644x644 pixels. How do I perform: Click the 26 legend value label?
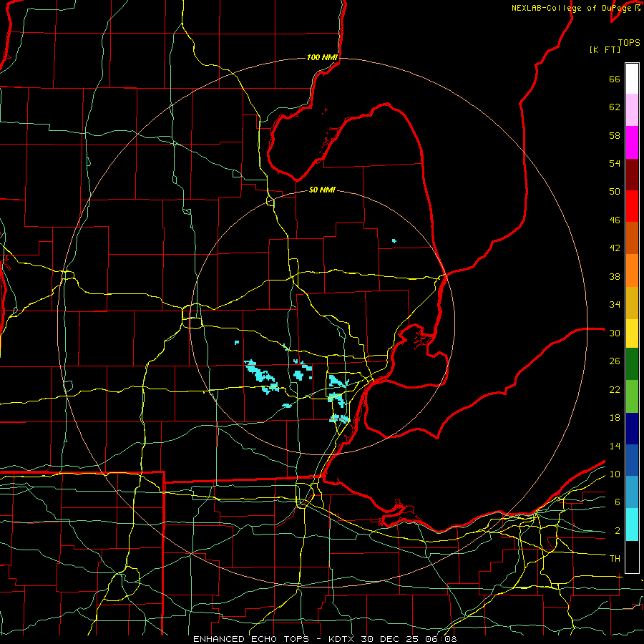[615, 362]
